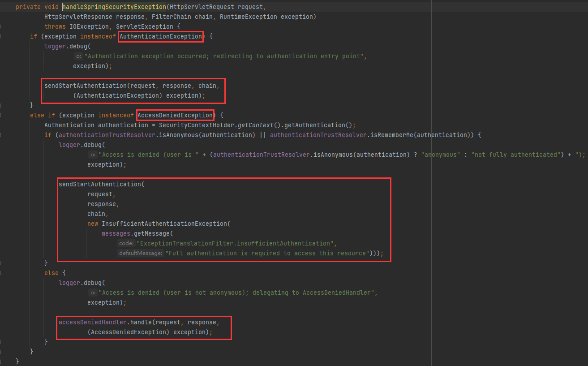The width and height of the screenshot is (588, 366).
Task: Click the 'void' return type keyword
Action: click(52, 7)
